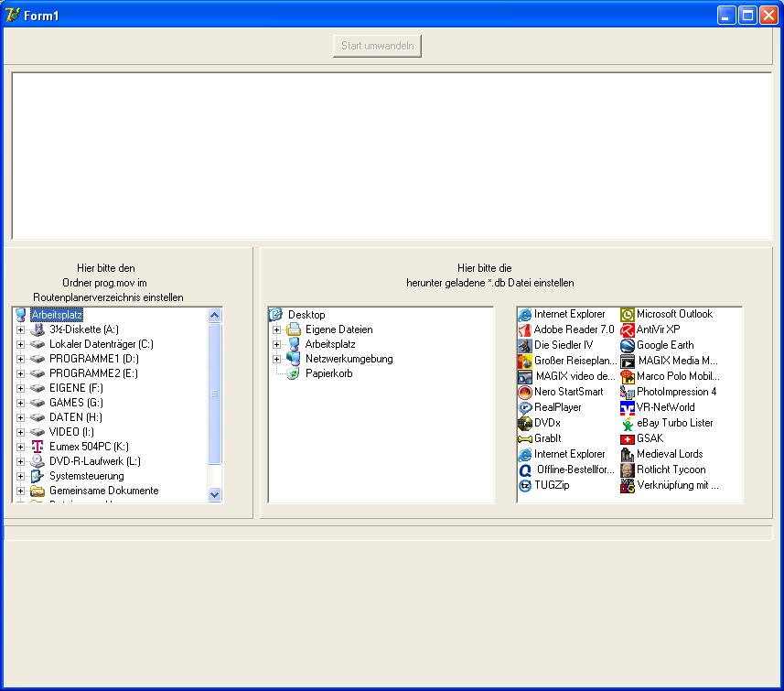The height and width of the screenshot is (691, 784).
Task: Expand the Systemsteuerung node
Action: (21, 476)
